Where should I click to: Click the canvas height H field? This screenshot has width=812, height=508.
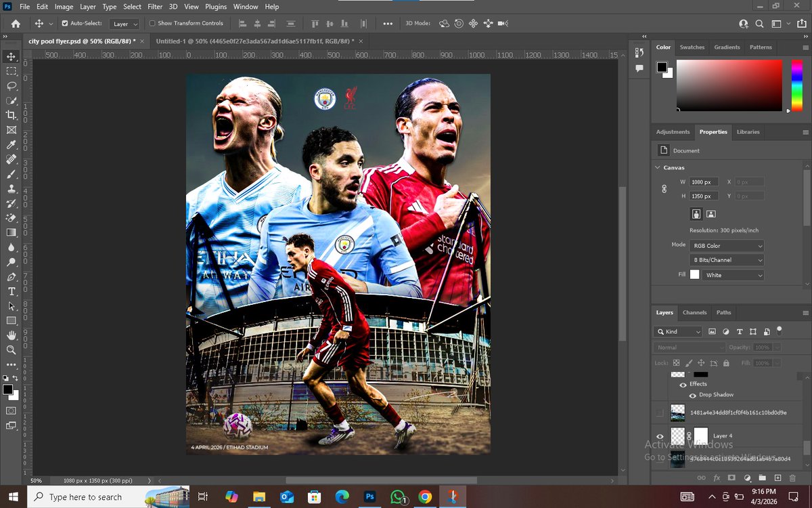pyautogui.click(x=704, y=196)
